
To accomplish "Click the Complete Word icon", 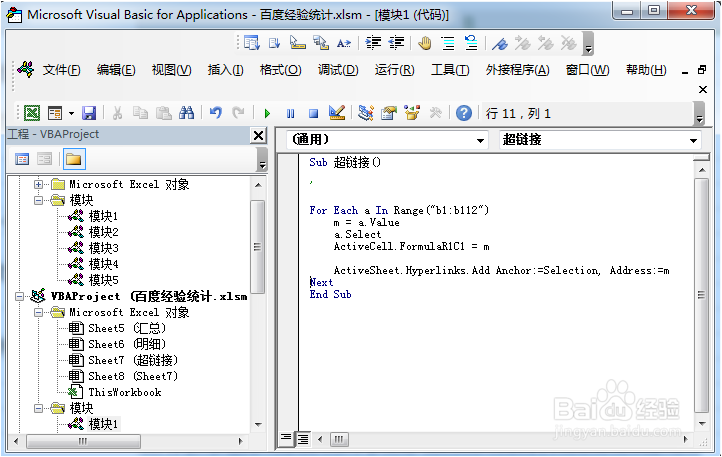I will 344,43.
